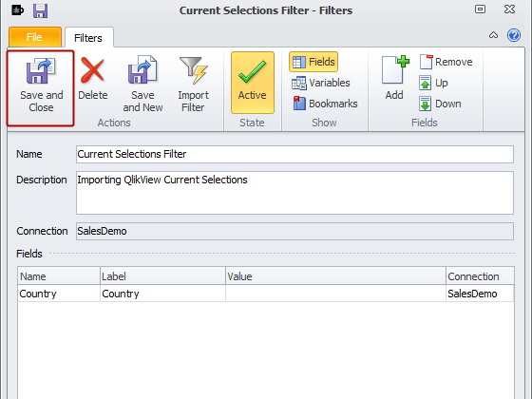
Task: Open the File tab
Action: tap(35, 37)
